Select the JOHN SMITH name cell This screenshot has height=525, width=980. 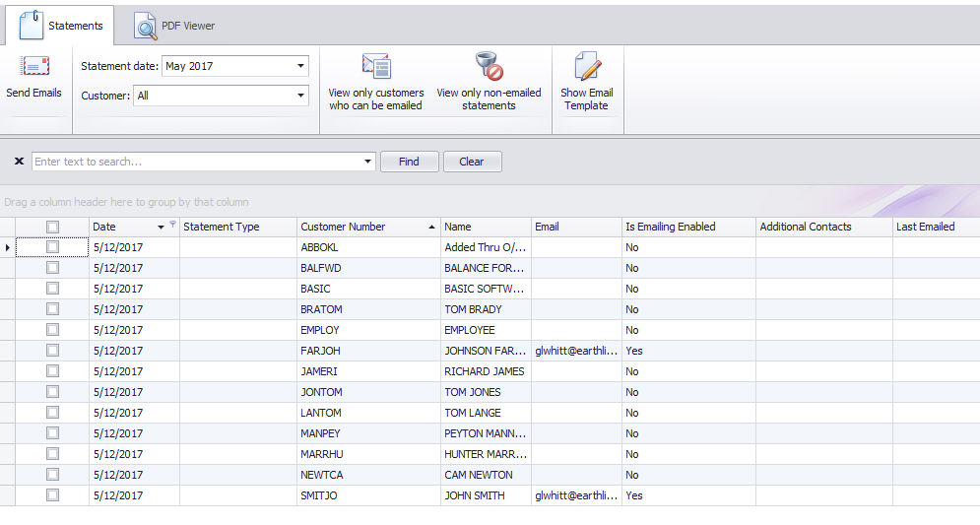(486, 495)
